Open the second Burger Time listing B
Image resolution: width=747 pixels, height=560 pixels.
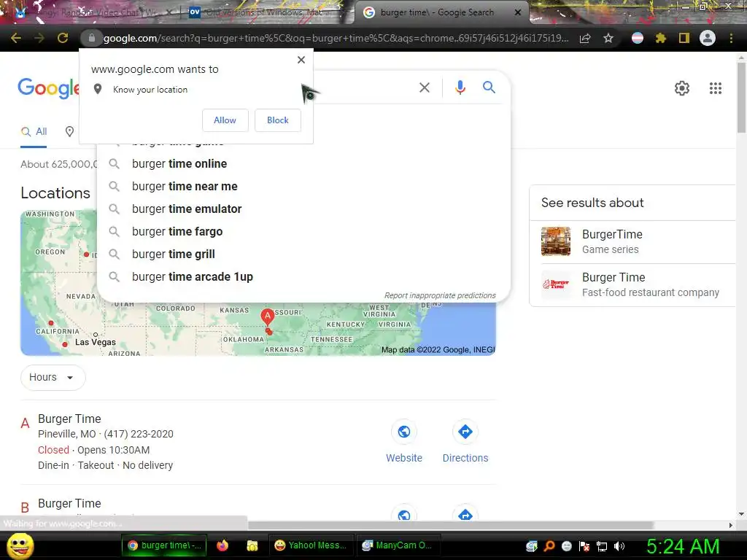(69, 503)
